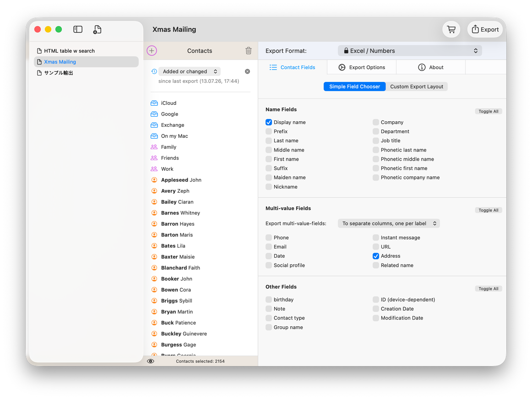Switch to the Export Options tab

pos(362,67)
